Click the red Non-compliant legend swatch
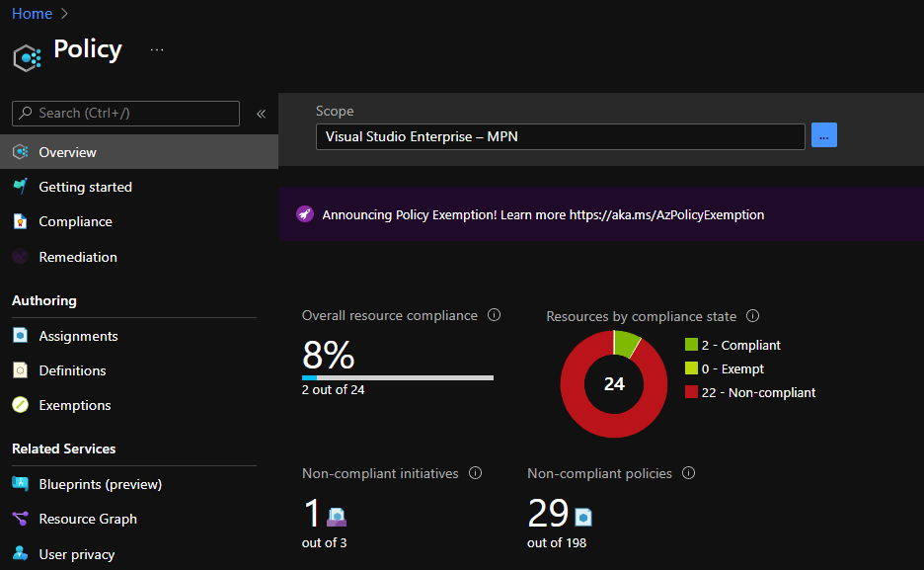924x570 pixels. (691, 392)
